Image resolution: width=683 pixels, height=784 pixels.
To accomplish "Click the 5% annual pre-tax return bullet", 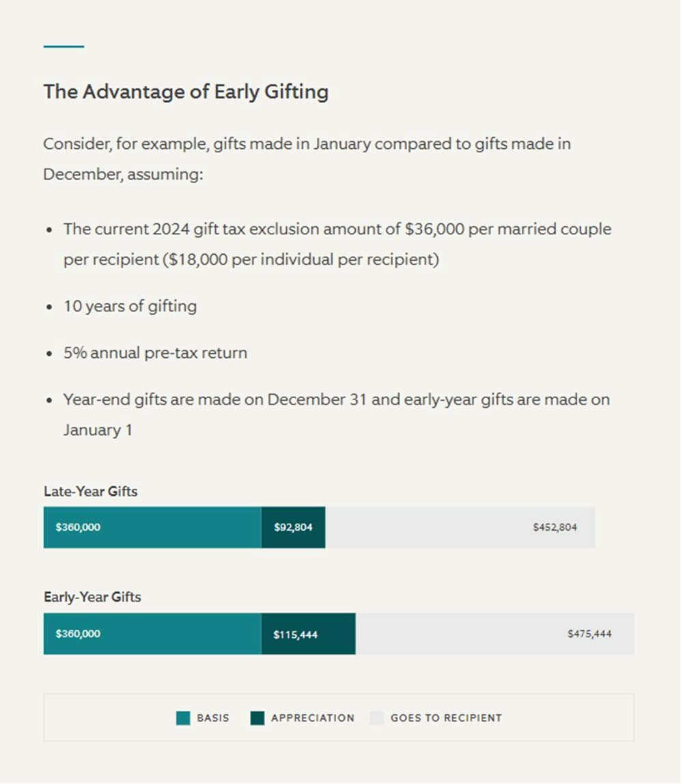I will 155,352.
